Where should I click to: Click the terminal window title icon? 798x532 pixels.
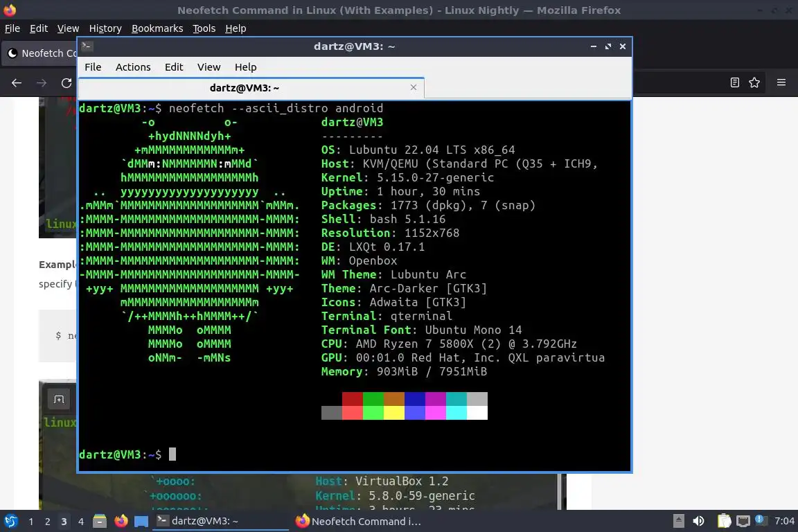87,46
